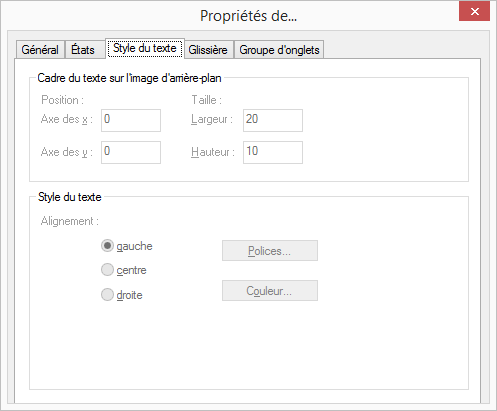Screen dimensions: 497x411
Task: Click the Axe des x input field
Action: coord(131,120)
